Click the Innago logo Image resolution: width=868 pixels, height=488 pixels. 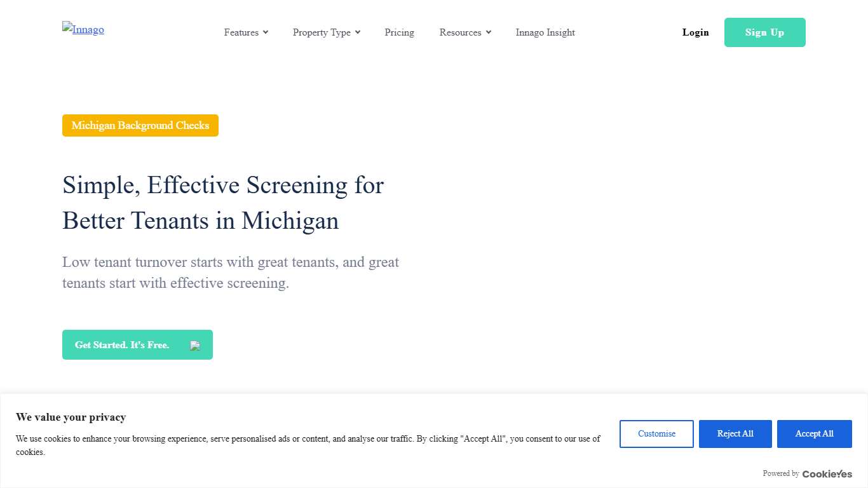(83, 29)
